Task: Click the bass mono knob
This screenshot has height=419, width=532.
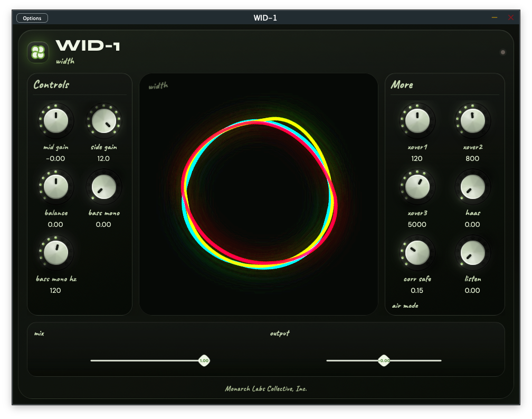Action: pos(104,187)
